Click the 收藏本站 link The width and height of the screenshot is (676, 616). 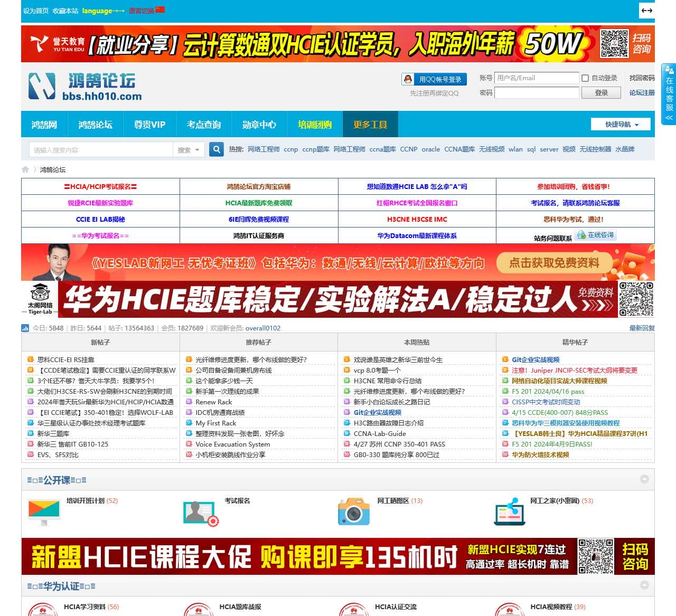(65, 11)
